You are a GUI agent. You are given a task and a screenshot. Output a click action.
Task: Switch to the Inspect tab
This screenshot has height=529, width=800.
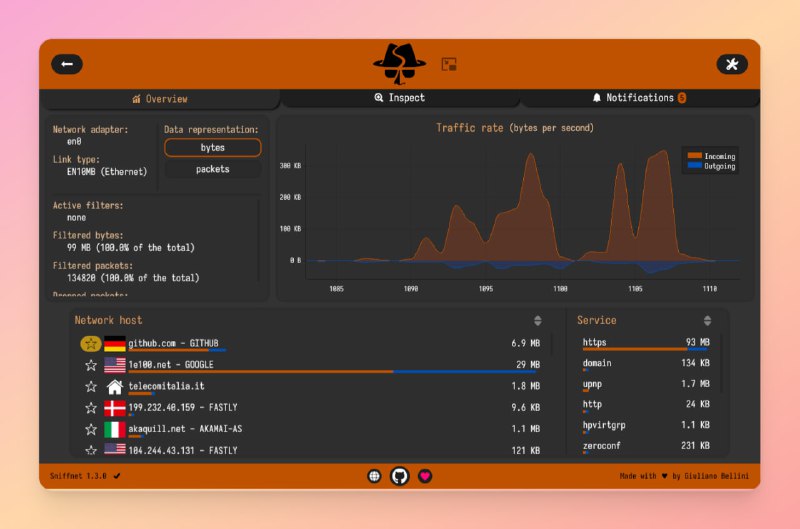(400, 98)
